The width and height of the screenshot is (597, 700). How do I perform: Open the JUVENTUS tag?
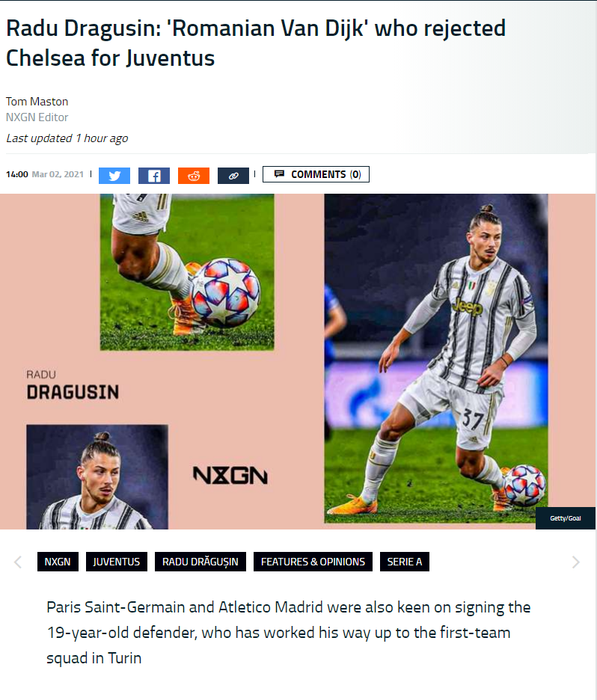[117, 562]
